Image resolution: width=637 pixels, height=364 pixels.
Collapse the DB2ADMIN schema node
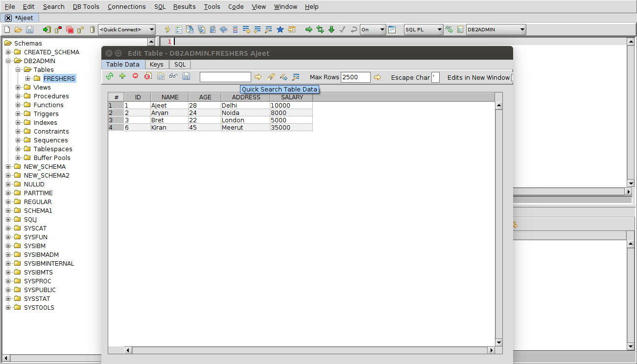click(x=8, y=61)
